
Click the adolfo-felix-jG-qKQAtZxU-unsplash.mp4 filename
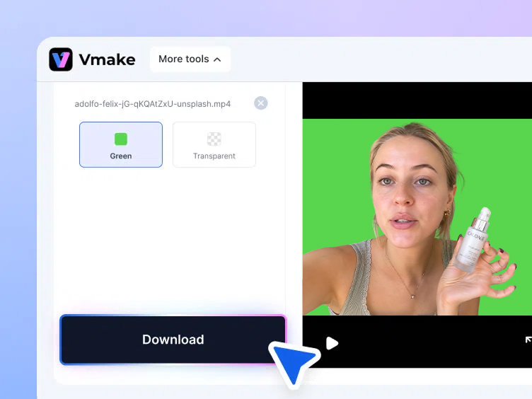[x=153, y=104]
